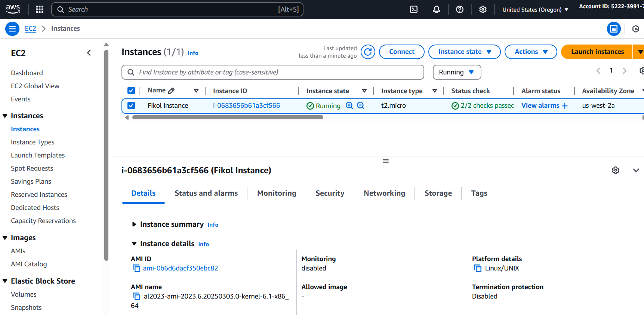Focus the Find Instance by attribute field
This screenshot has width=644, height=315.
[273, 72]
